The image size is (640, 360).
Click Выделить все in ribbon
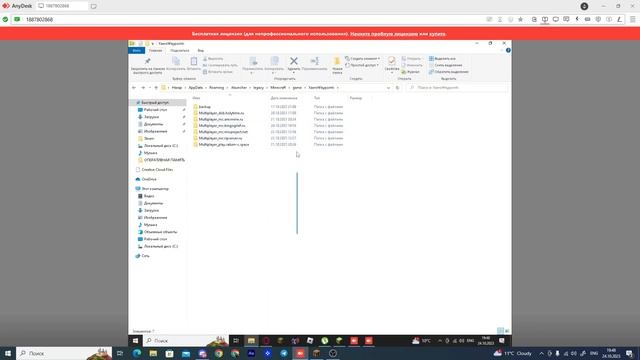pos(442,59)
